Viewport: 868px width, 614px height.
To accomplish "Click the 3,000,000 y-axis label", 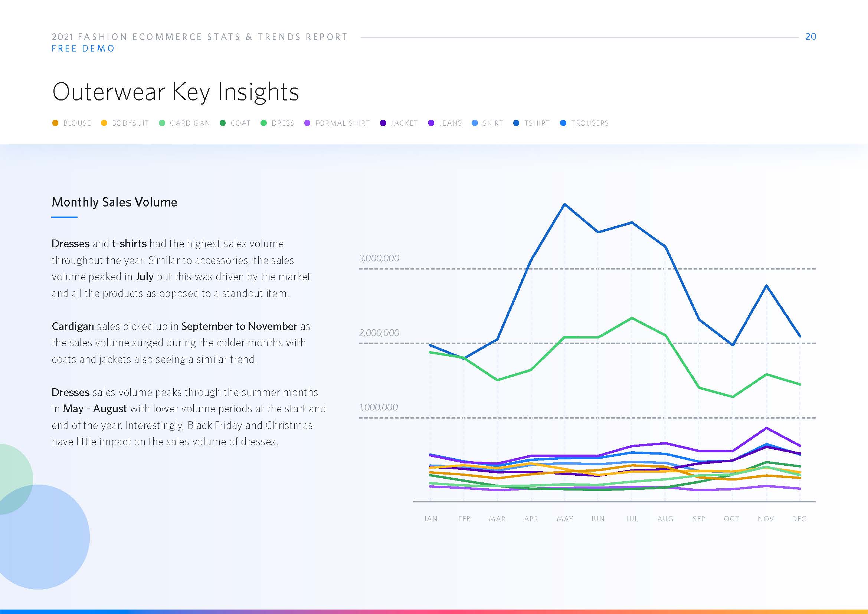I will [379, 258].
